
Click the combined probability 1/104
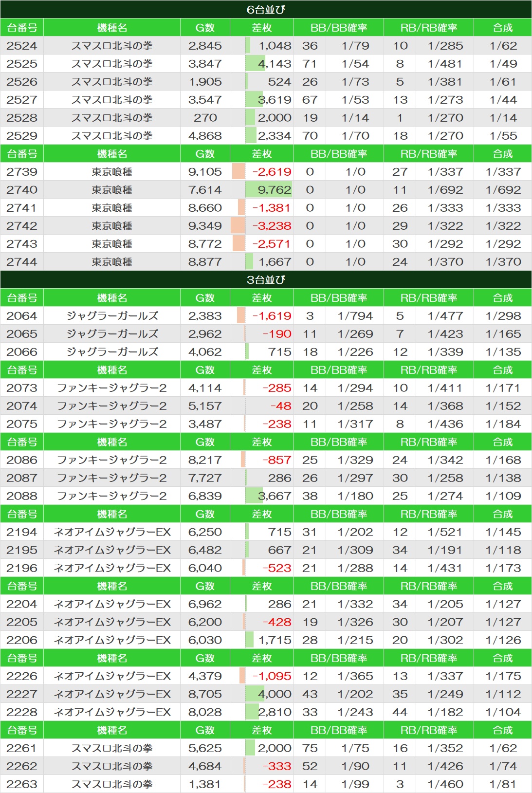coord(503,712)
